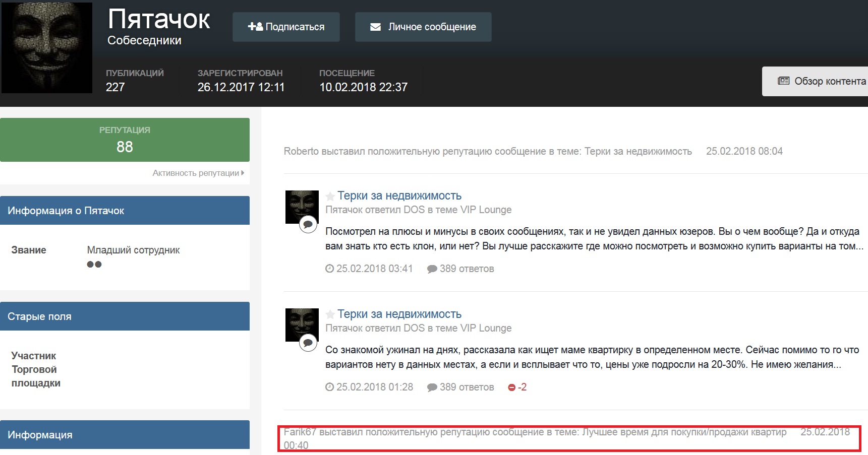Click the large Пятачок profile avatar
The height and width of the screenshot is (455, 868).
(47, 48)
